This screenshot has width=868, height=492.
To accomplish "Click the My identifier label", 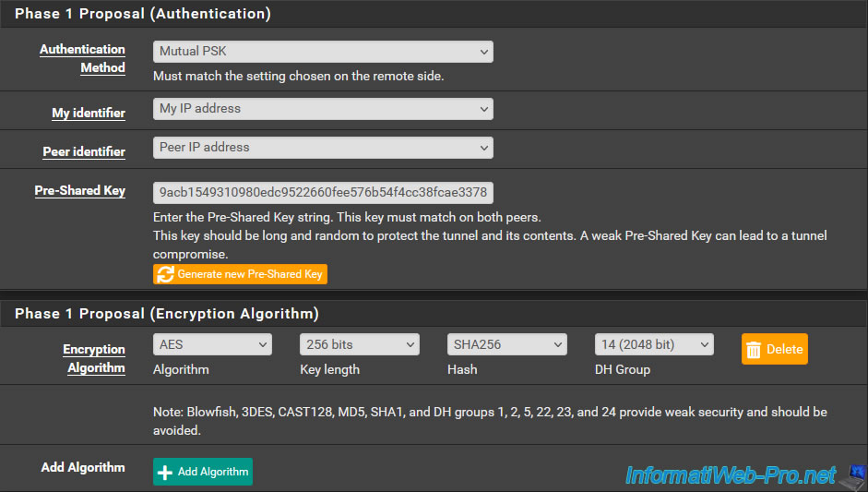I will tap(88, 113).
